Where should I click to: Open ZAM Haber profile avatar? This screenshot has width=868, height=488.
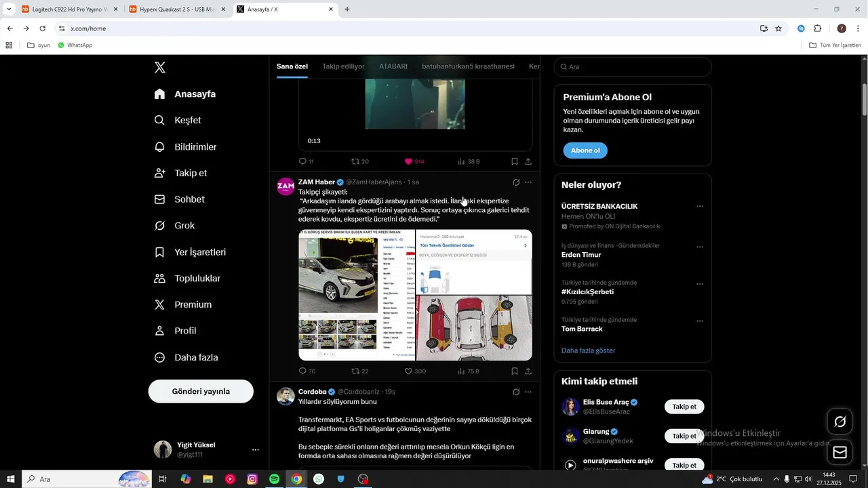tap(285, 186)
